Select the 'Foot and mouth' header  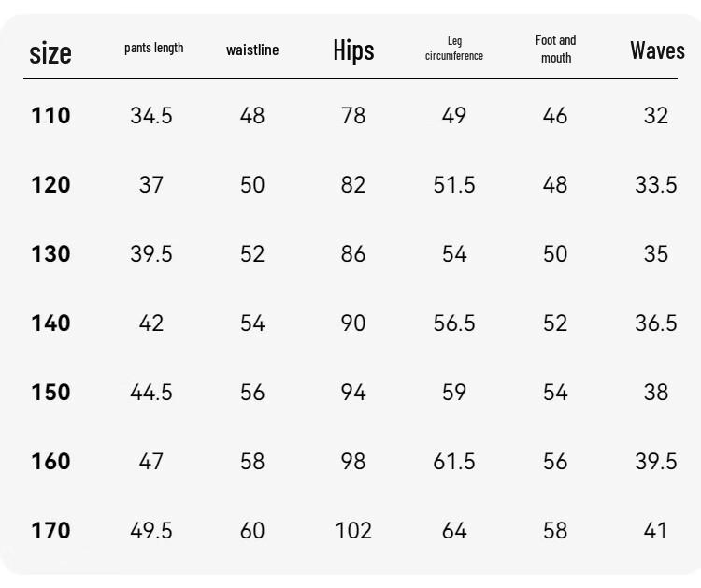[556, 49]
